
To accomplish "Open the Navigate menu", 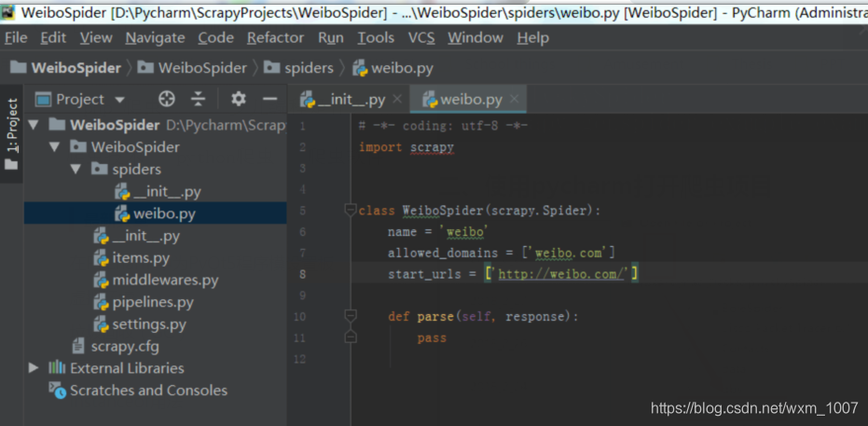I will [x=155, y=37].
